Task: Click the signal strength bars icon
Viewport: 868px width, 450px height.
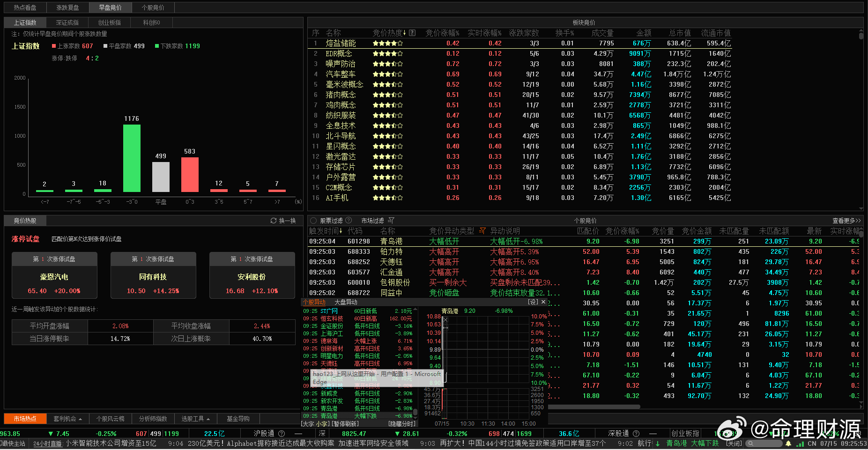Action: pos(800,443)
